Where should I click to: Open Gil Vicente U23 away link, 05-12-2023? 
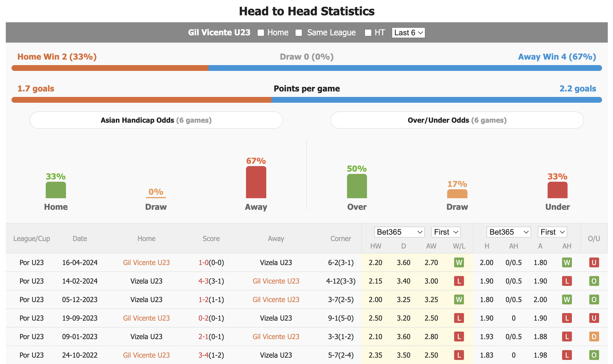[276, 299]
